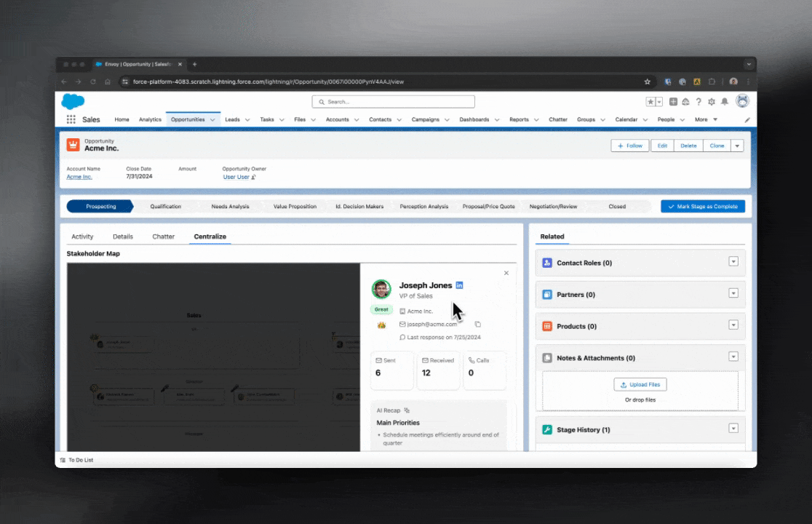The image size is (812, 524).
Task: Open the App Launcher grid icon
Action: (x=71, y=119)
